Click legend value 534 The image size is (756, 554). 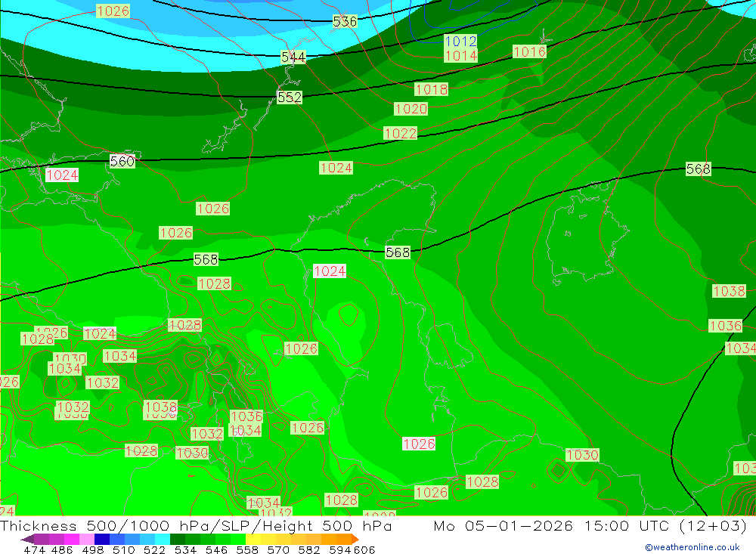185,549
